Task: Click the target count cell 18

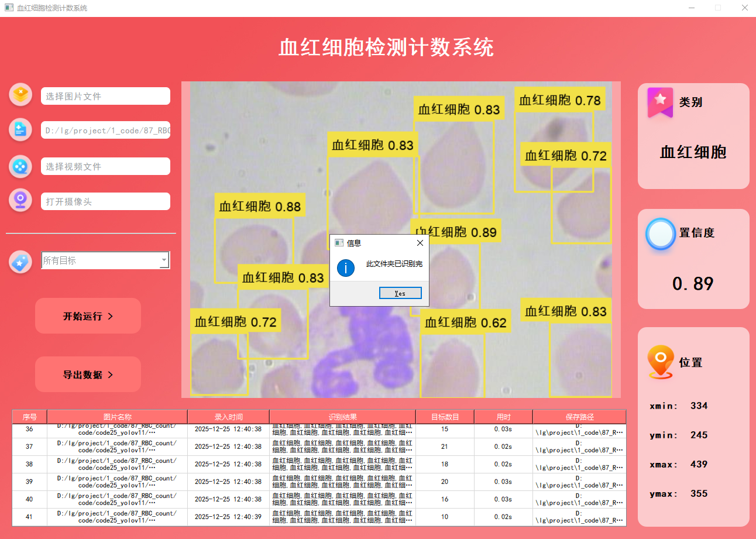Action: coord(445,464)
